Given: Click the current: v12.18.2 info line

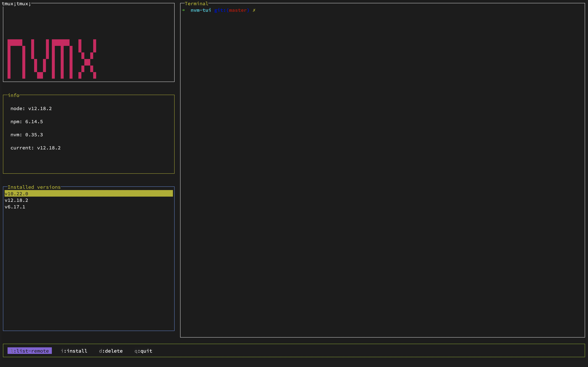Looking at the screenshot, I should [35, 148].
